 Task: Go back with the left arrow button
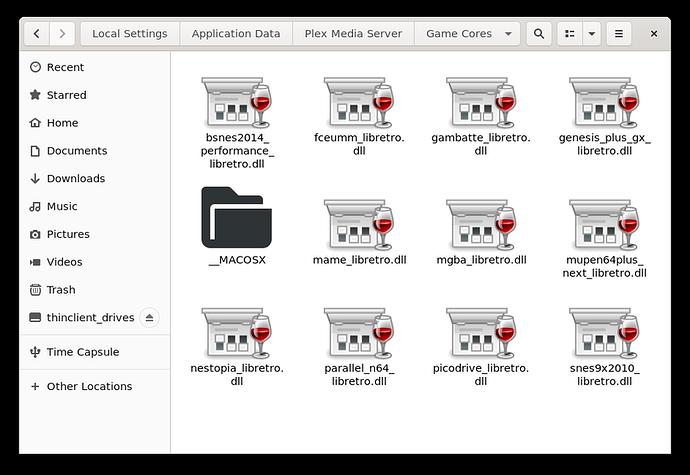37,34
